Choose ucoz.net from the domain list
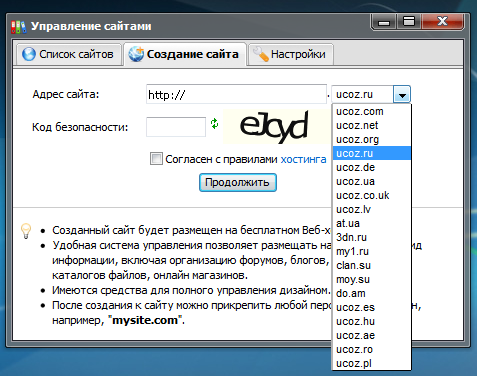The width and height of the screenshot is (477, 376). coord(372,125)
